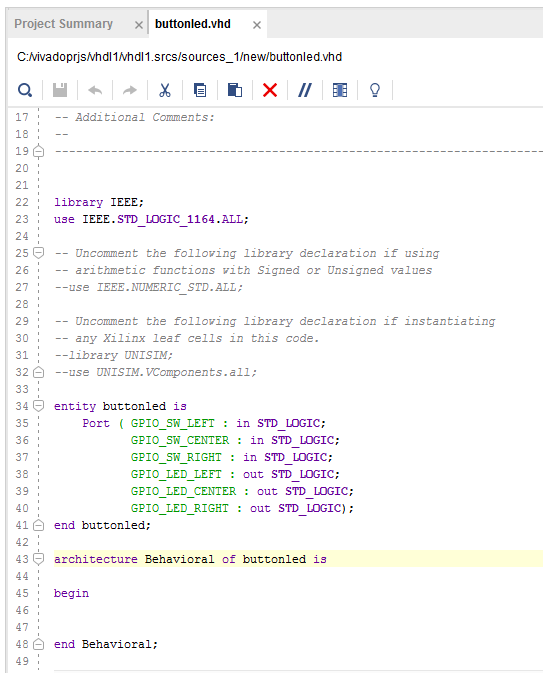Click 'arithmetic functions with Signed' comment line
The image size is (543, 673).
243,270
